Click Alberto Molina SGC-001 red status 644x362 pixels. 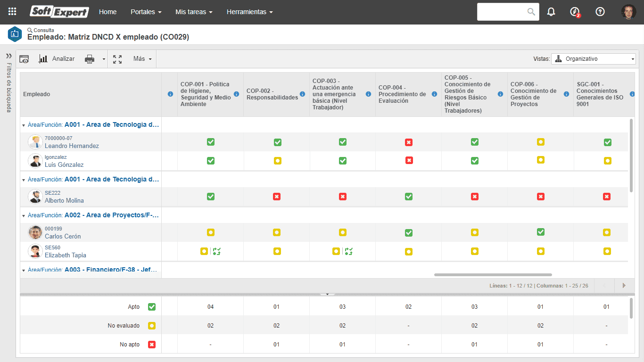607,197
